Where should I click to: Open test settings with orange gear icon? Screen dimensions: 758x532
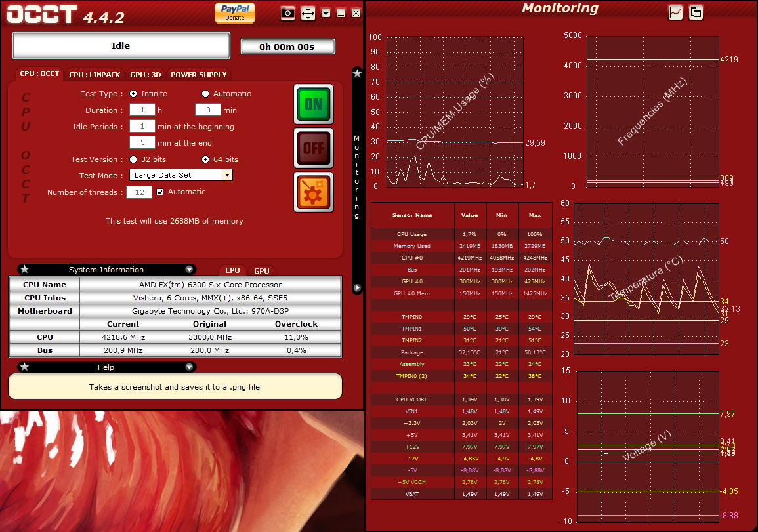(314, 192)
